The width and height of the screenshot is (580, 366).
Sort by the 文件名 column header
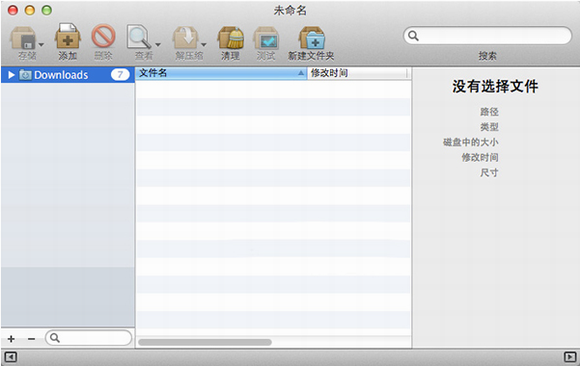point(221,73)
